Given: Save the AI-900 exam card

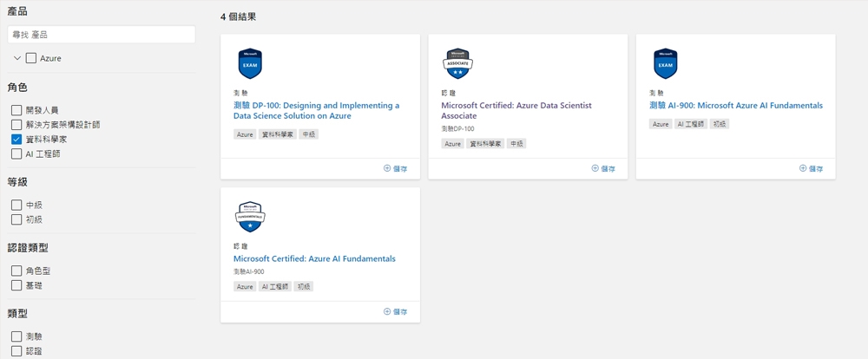Looking at the screenshot, I should [811, 169].
